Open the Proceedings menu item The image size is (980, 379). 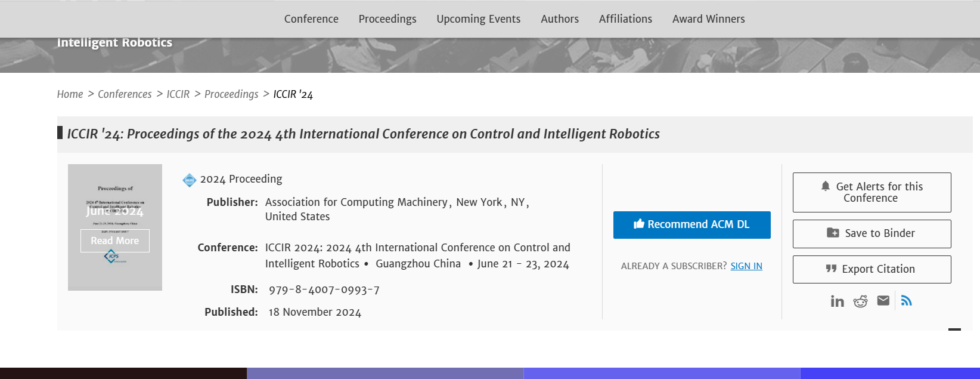point(387,19)
